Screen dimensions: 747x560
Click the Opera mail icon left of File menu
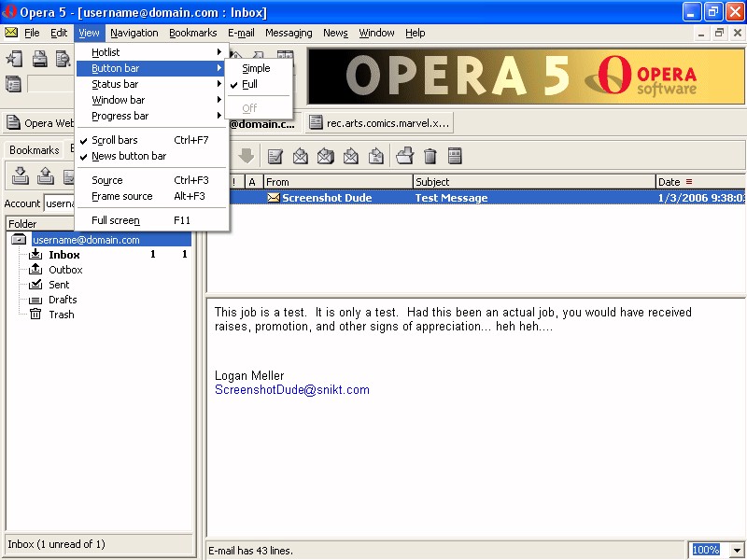click(x=11, y=33)
